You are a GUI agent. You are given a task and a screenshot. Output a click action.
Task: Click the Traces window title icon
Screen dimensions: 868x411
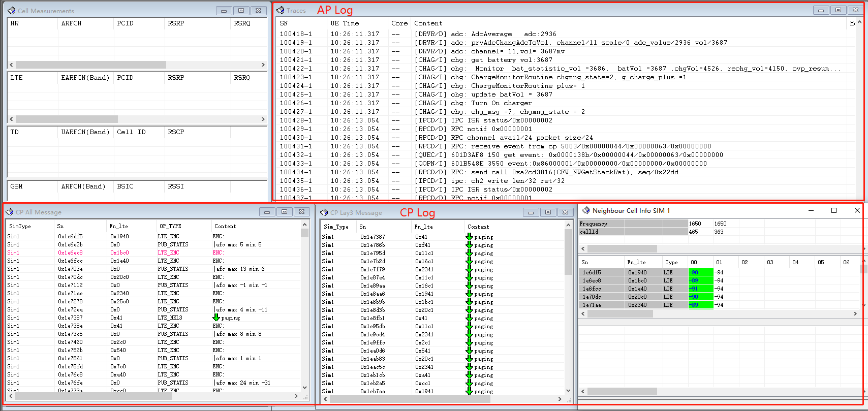(x=280, y=10)
